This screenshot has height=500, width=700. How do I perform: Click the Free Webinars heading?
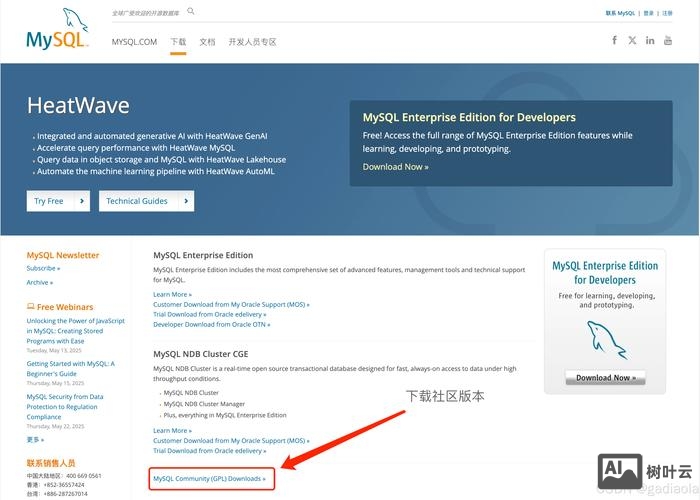click(60, 307)
